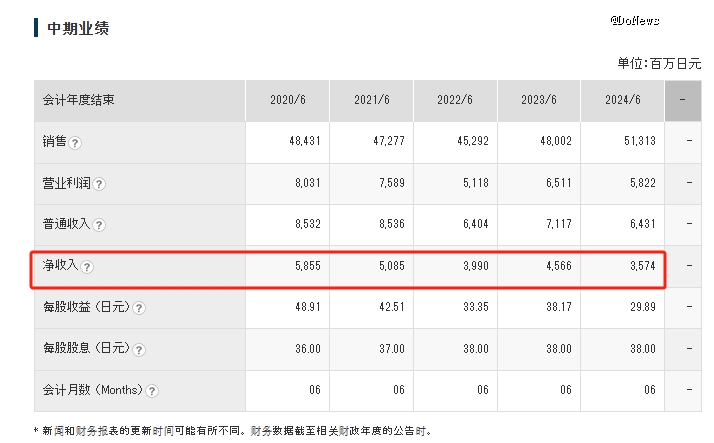
Task: Click the 2024/6 earnings per share 29.89
Action: coord(640,308)
